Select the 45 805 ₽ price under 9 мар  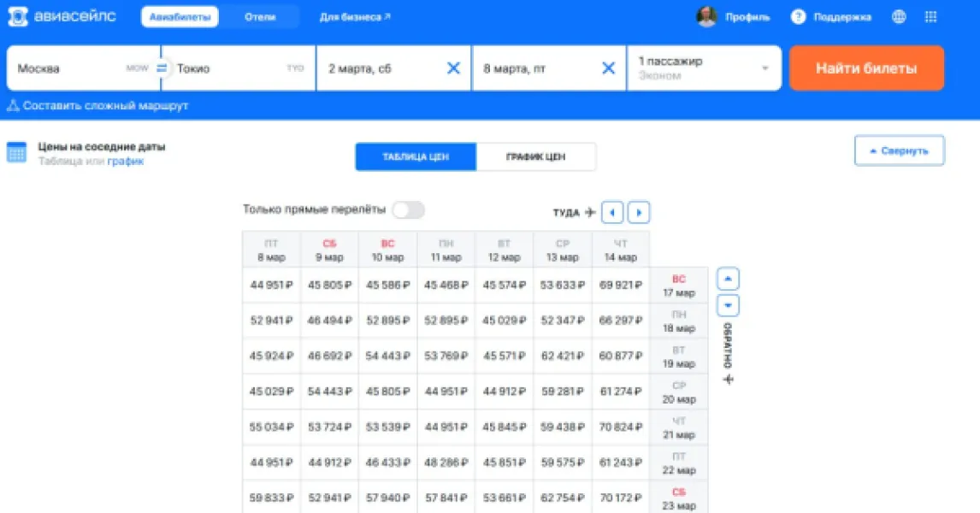pyautogui.click(x=329, y=285)
